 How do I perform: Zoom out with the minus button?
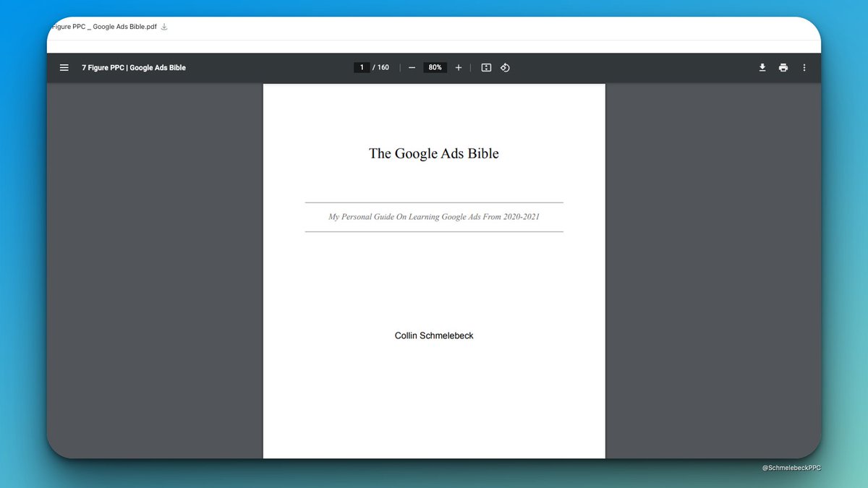click(x=412, y=67)
